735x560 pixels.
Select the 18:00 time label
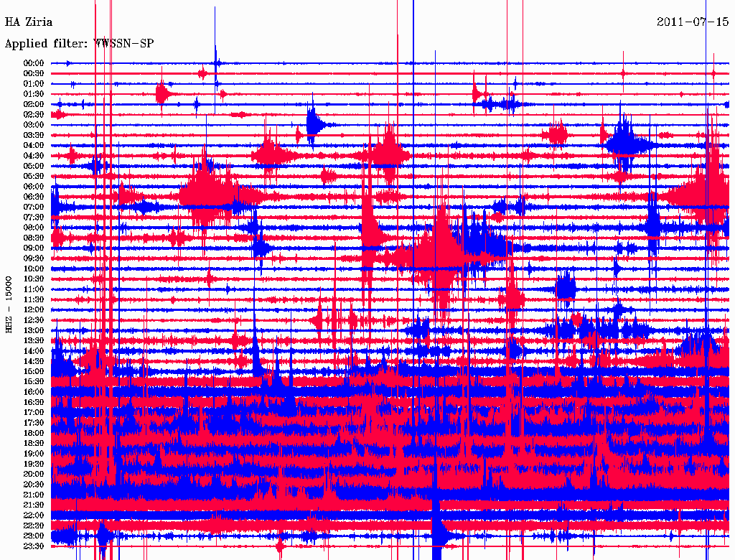tap(34, 433)
